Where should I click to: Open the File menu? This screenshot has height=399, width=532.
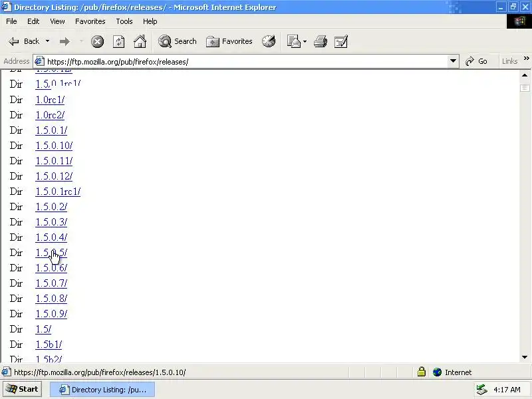point(11,21)
